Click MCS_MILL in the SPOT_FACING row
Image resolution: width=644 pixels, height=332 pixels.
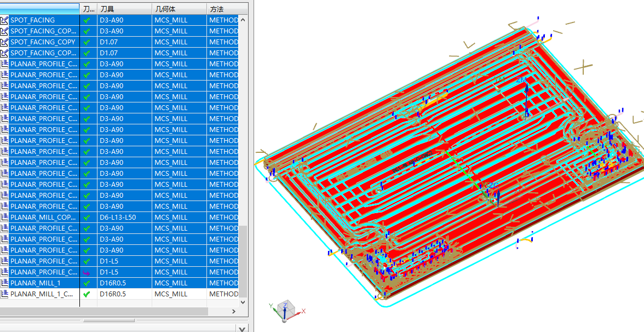pyautogui.click(x=171, y=20)
